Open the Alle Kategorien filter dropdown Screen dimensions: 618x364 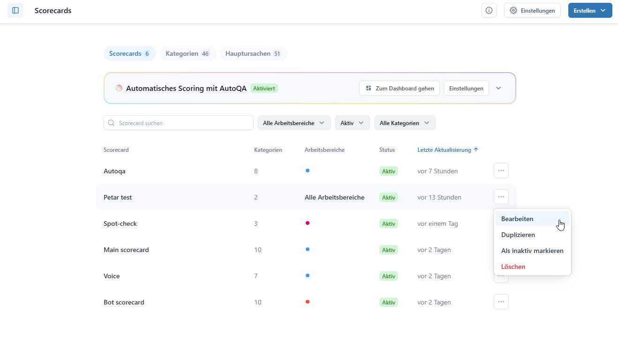pyautogui.click(x=405, y=123)
